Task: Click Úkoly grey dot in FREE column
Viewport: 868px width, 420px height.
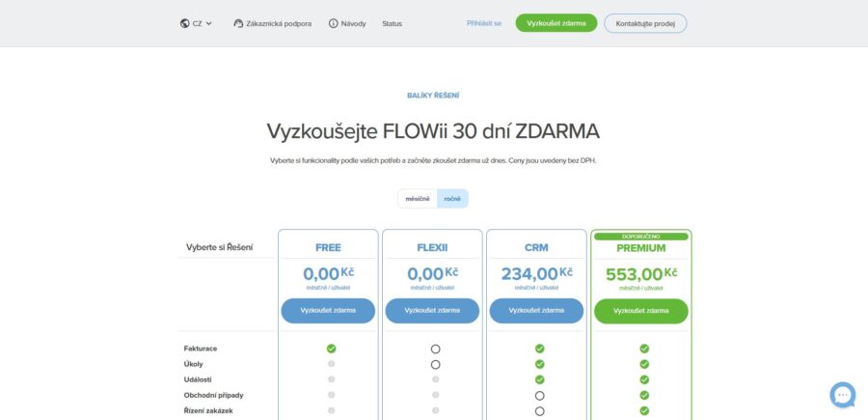Action: (331, 363)
